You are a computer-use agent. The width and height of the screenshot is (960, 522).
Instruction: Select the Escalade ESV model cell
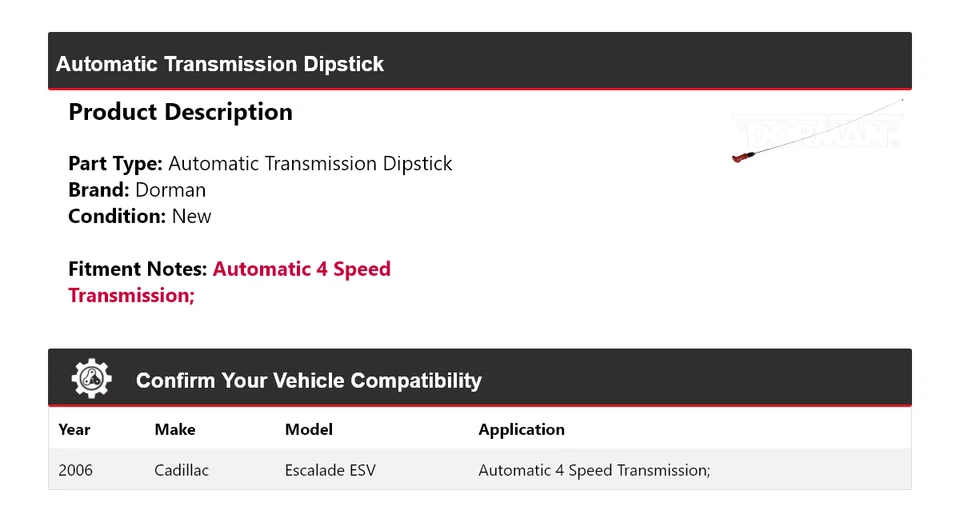[x=330, y=470]
